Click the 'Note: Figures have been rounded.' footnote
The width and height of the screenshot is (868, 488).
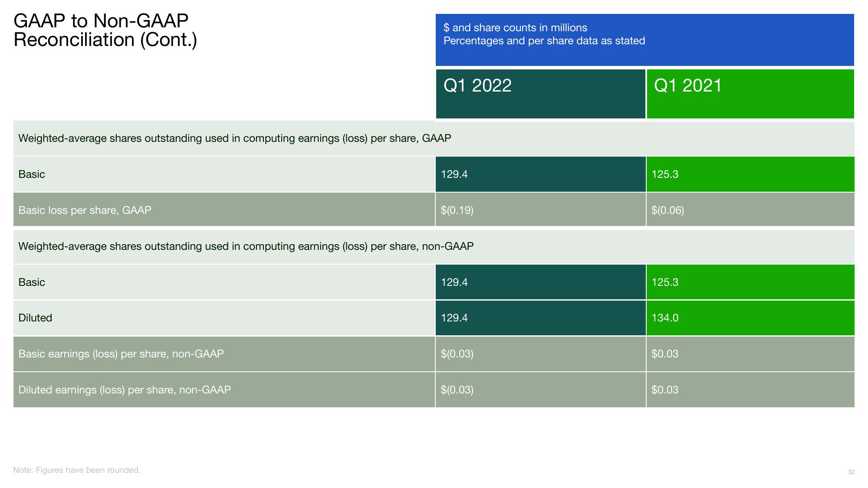(x=77, y=470)
